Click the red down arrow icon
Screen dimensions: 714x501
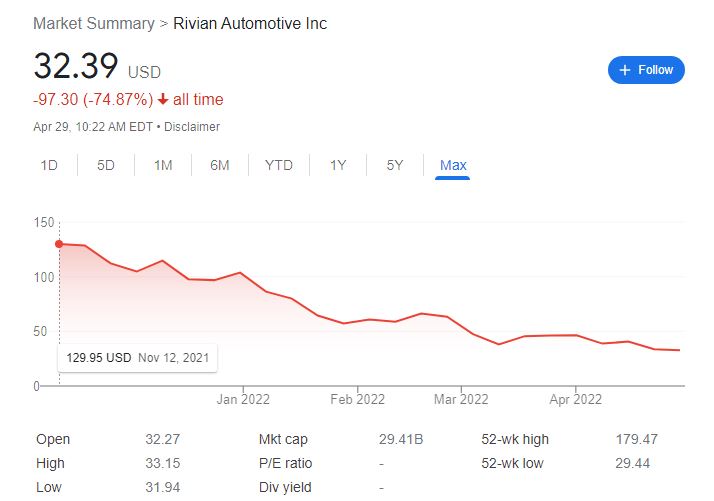[164, 100]
